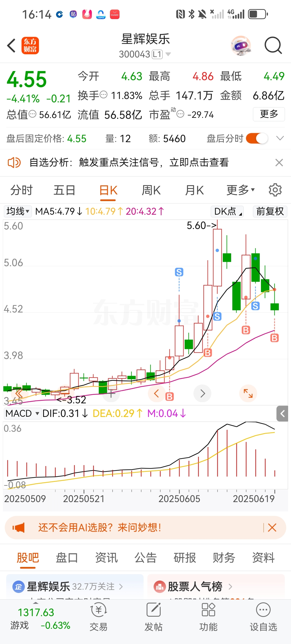Image resolution: width=291 pixels, height=644 pixels.
Task: Tap the 星辉娱乐 stock title
Action: pyautogui.click(x=145, y=39)
